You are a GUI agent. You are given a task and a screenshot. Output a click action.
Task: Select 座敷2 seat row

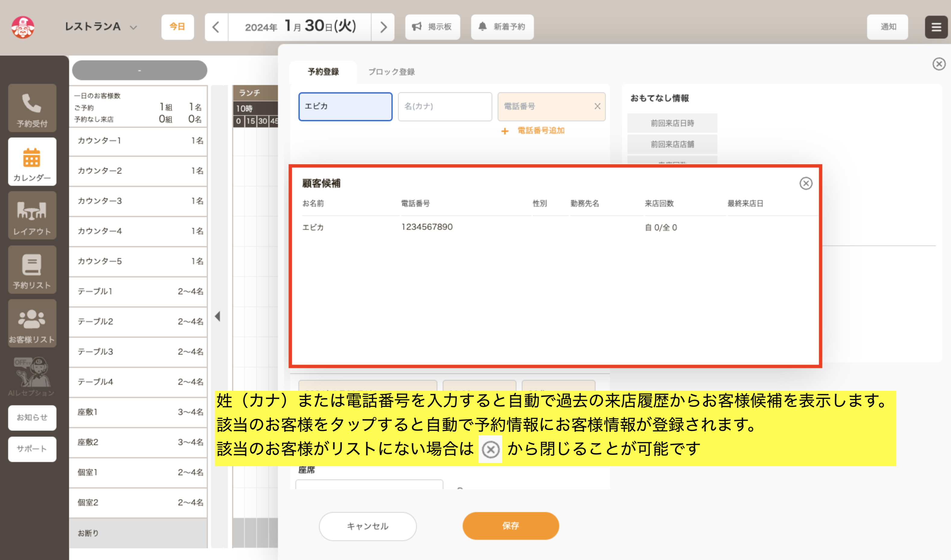138,443
